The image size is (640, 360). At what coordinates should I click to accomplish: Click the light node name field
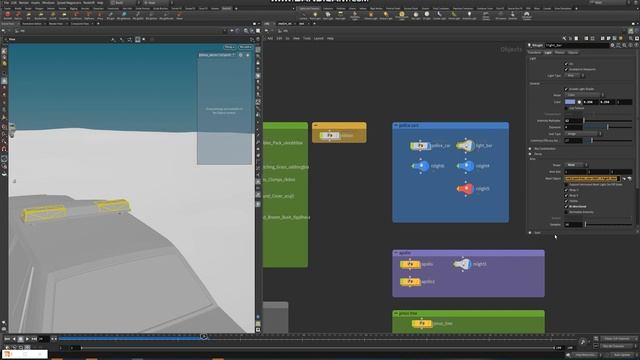click(x=577, y=45)
